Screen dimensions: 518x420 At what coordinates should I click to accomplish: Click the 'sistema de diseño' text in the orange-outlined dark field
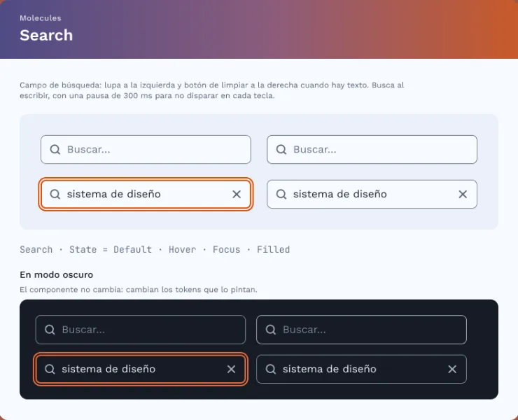[x=108, y=369]
